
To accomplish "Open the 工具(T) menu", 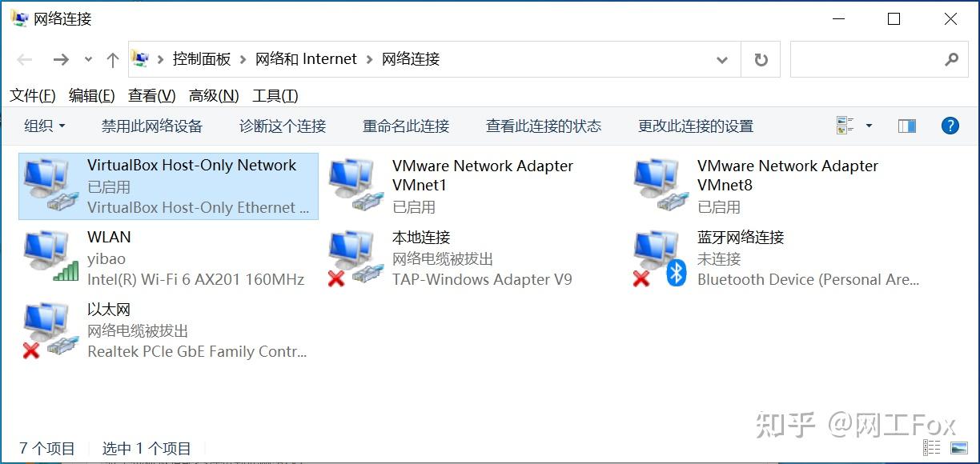I will pos(275,95).
